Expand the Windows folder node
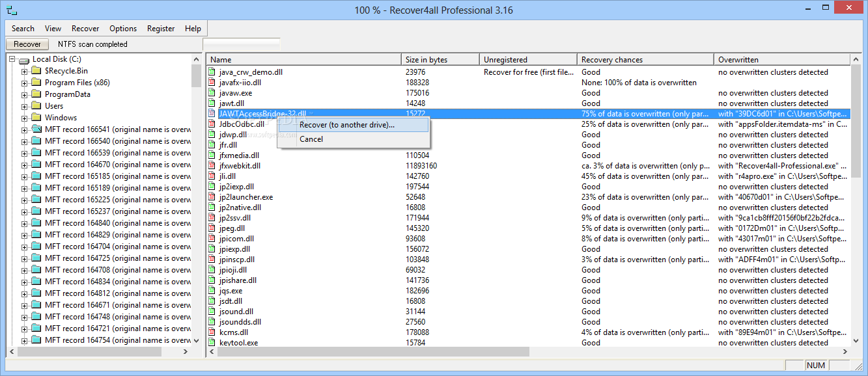Screen dimensions: 868x376 (24, 118)
